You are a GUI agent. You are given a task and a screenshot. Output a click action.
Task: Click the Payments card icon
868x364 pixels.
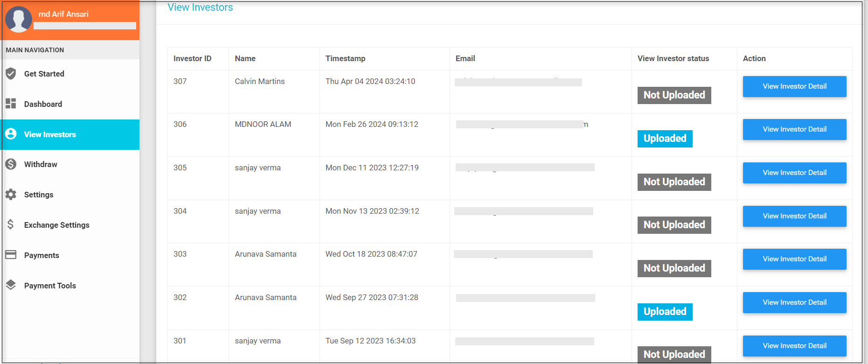[11, 255]
